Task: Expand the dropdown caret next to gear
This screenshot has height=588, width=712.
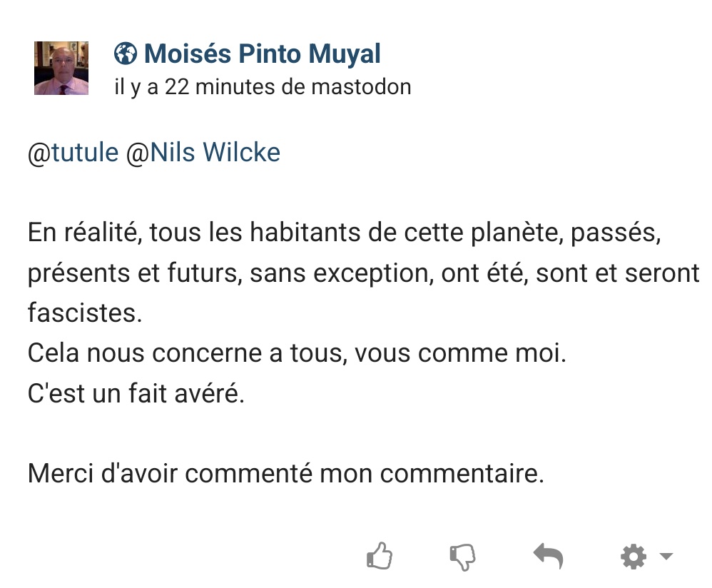Action: tap(666, 556)
